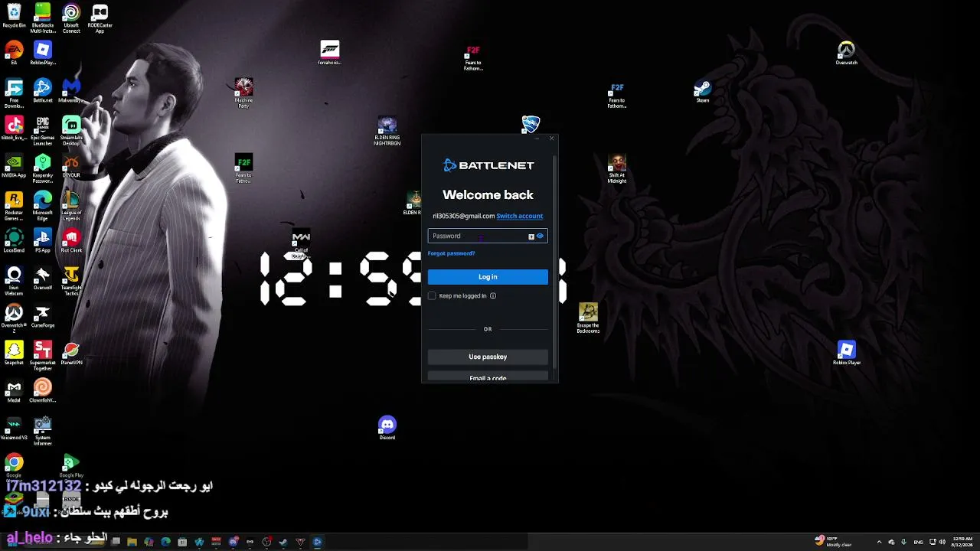This screenshot has width=980, height=551.
Task: Select the Battle.net desktop shortcut
Action: click(x=43, y=90)
